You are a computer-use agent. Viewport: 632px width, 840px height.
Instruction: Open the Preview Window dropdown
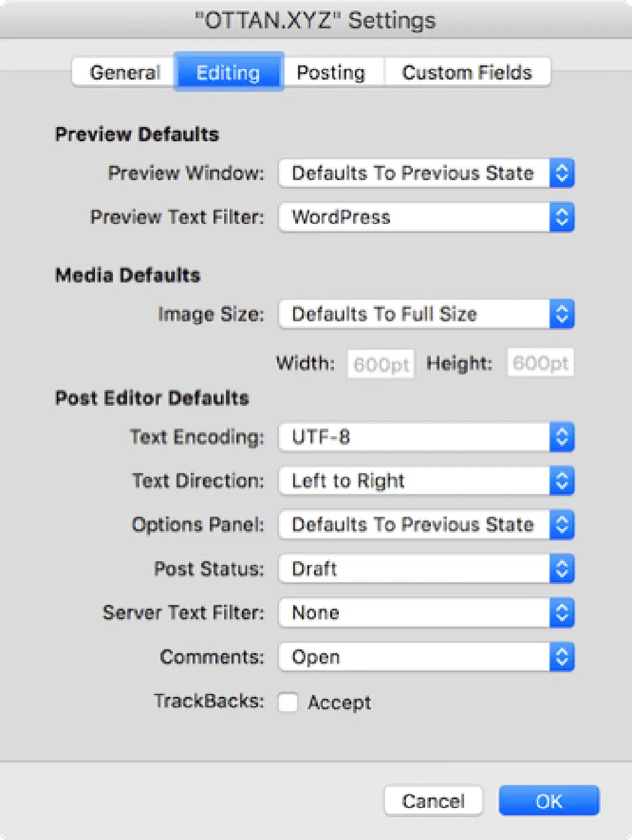[x=426, y=173]
